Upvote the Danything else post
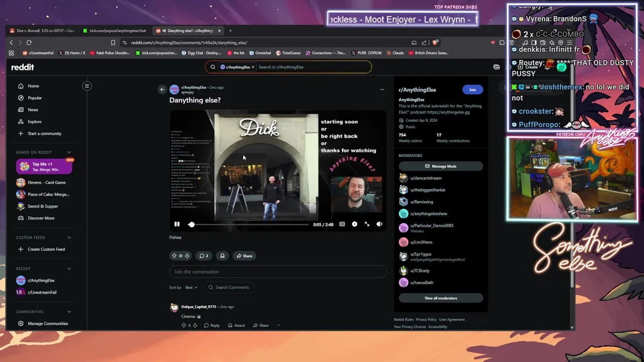The width and height of the screenshot is (644, 362). click(x=174, y=256)
